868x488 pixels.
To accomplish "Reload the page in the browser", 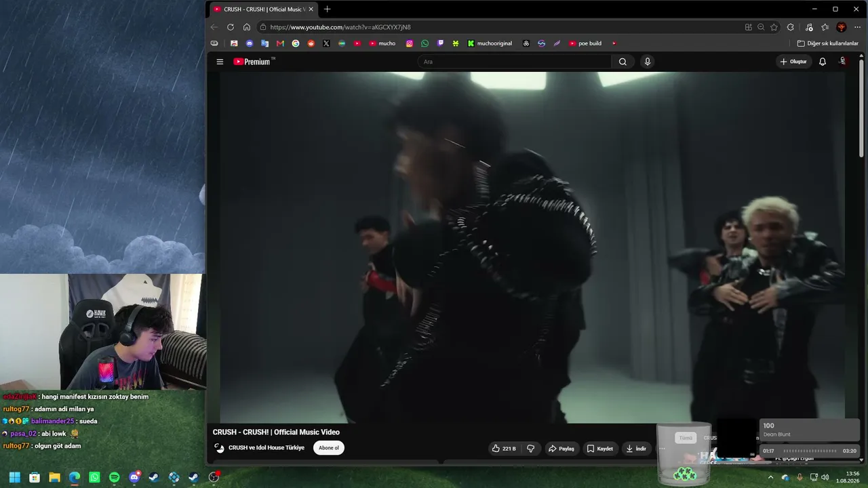I will pos(231,27).
